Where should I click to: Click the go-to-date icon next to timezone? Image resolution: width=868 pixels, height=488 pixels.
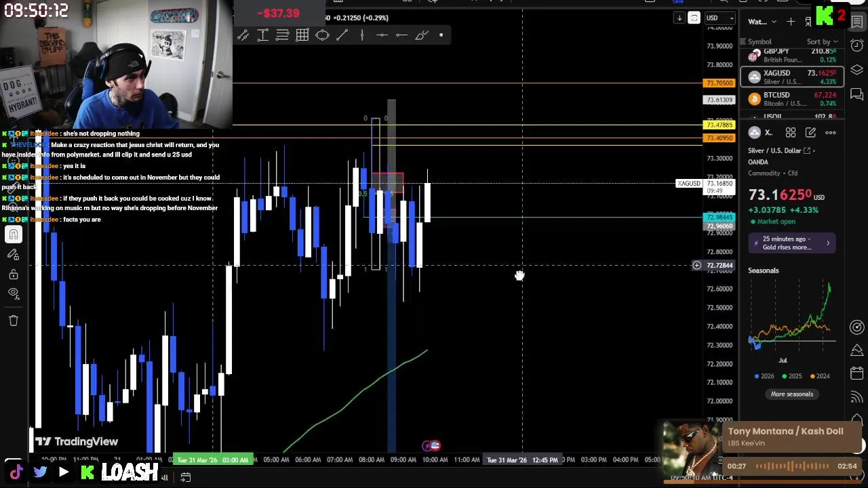[185, 478]
